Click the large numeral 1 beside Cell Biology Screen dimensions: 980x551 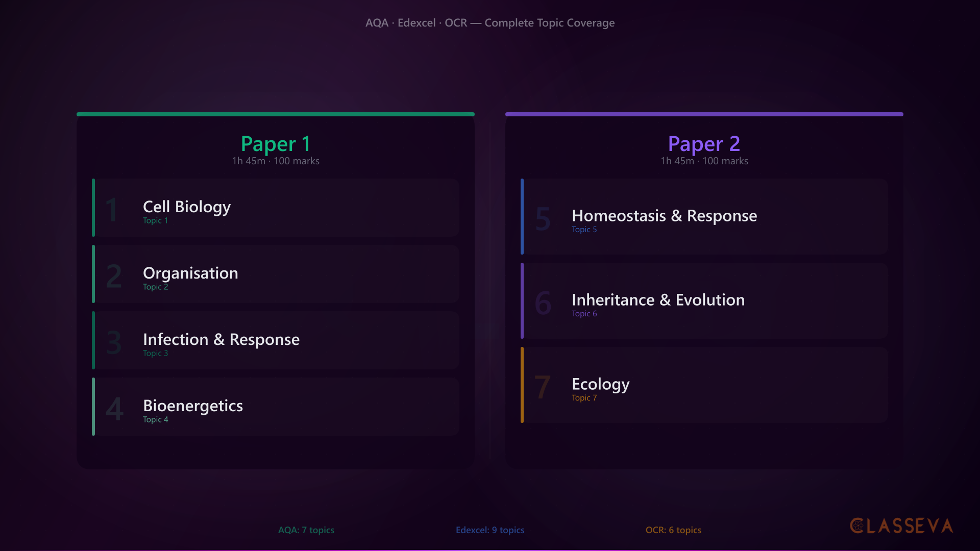coord(112,210)
